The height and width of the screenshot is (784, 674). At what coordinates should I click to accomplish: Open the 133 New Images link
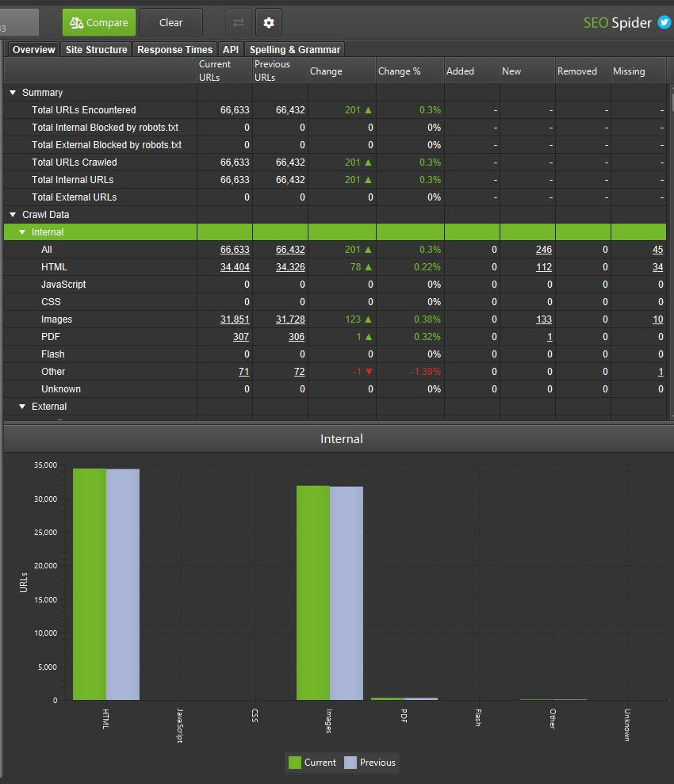pyautogui.click(x=543, y=319)
